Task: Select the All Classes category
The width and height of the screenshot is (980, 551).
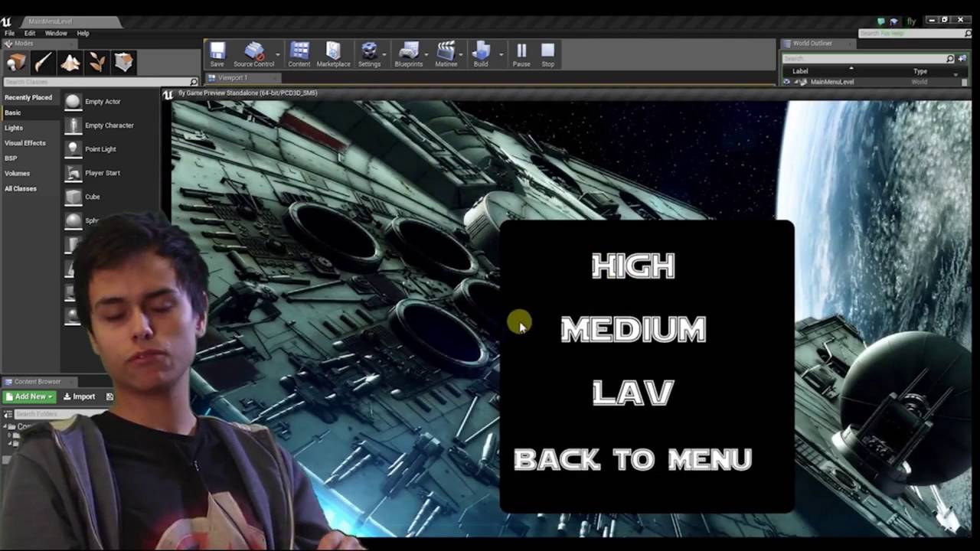Action: (x=21, y=189)
